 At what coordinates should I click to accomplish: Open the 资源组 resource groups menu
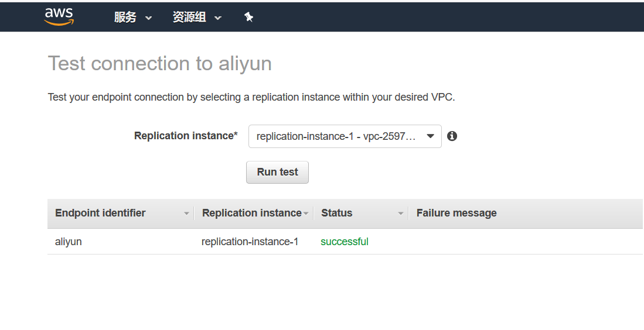[x=197, y=17]
